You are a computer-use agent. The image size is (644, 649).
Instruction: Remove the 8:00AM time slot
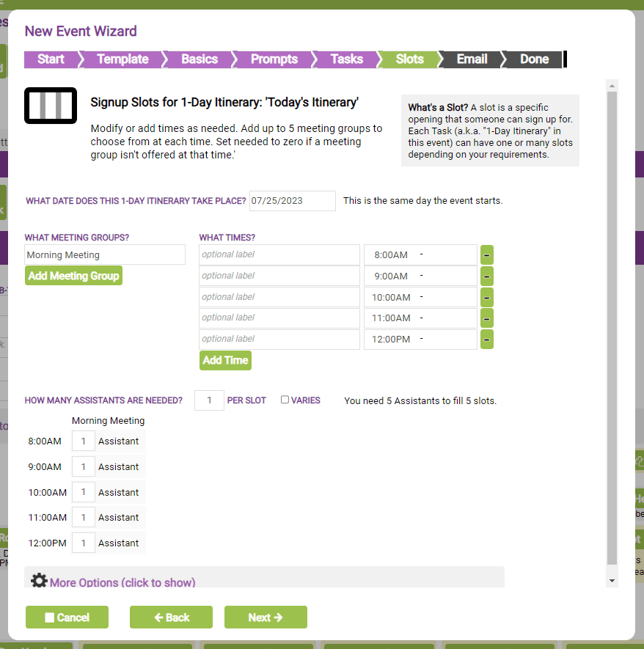[x=486, y=254]
